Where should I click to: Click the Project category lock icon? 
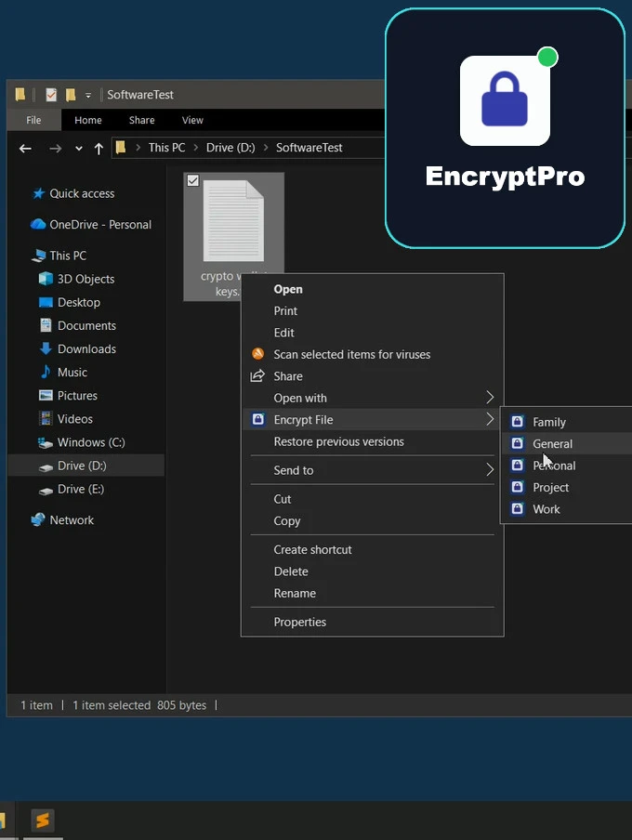[518, 487]
